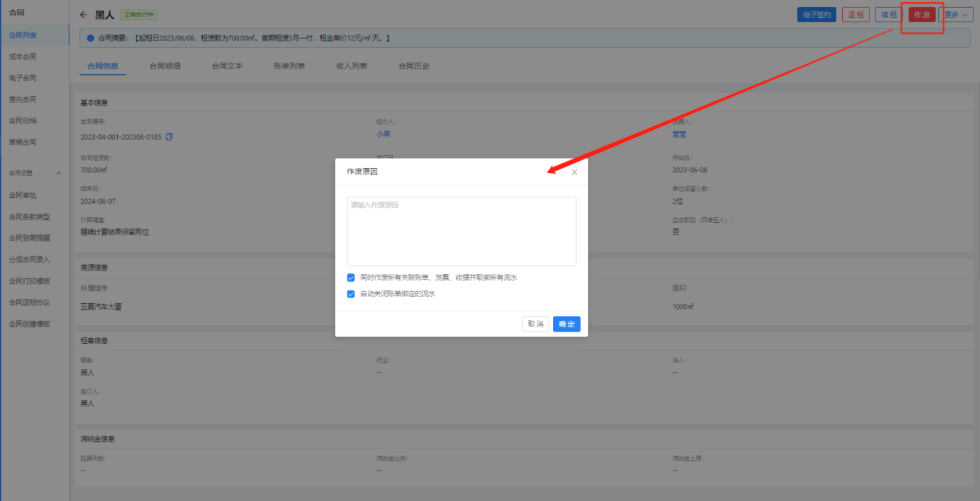The height and width of the screenshot is (501, 980).
Task: Click the back arrow next to 黑人
Action: click(x=83, y=14)
